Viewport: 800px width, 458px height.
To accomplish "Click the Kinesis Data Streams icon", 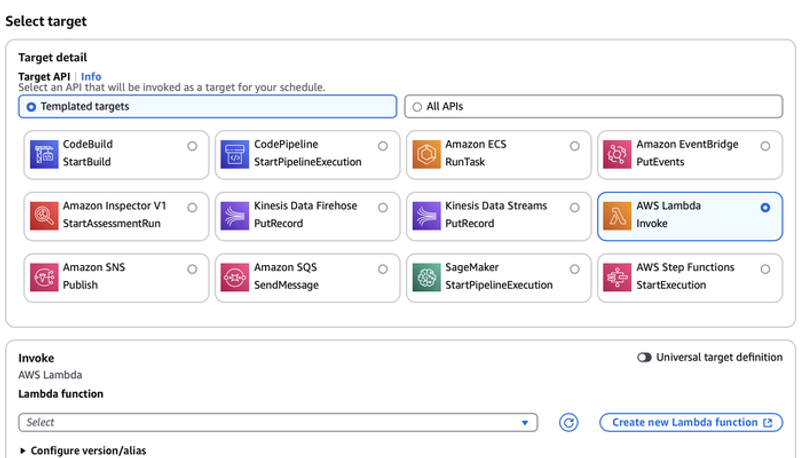I will tap(426, 216).
